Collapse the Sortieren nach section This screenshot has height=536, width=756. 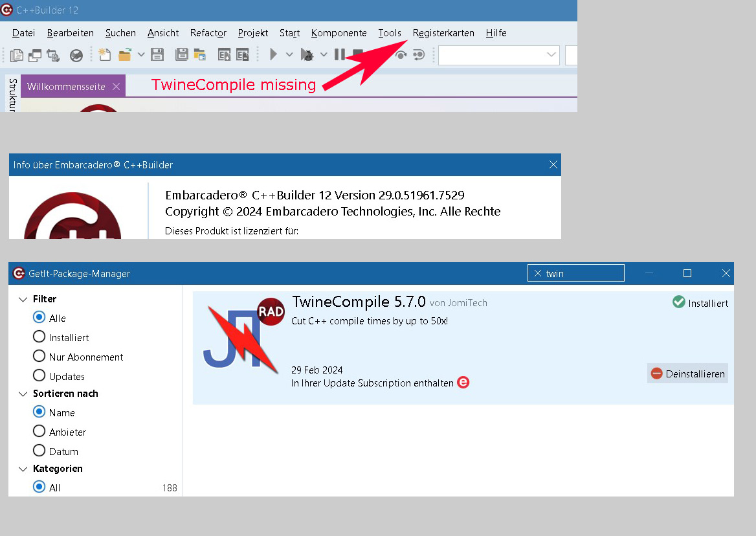tap(23, 394)
